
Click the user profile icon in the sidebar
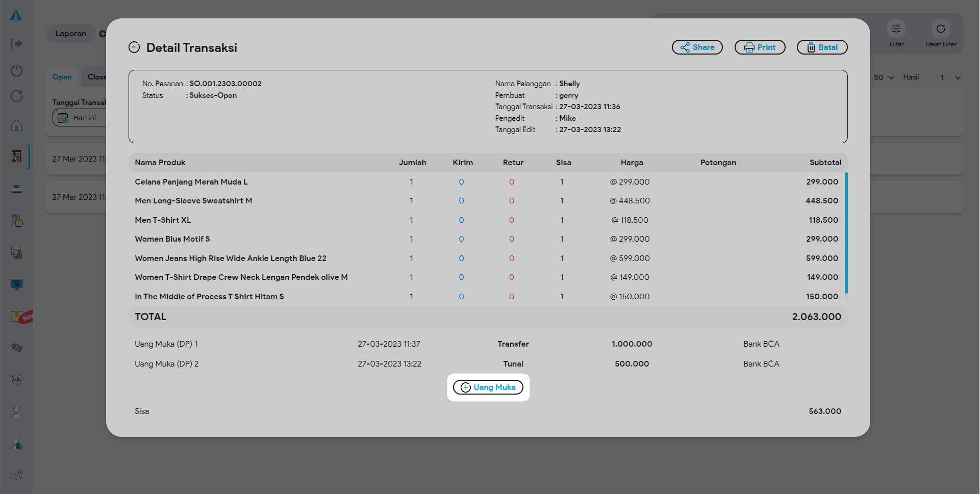click(16, 412)
